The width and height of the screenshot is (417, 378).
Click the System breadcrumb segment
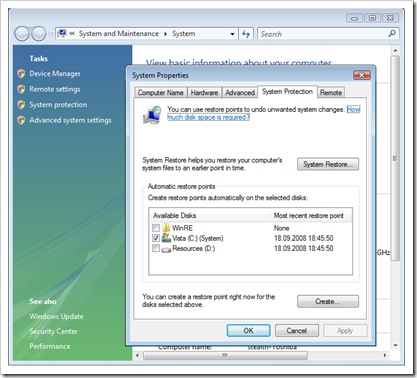coord(184,34)
